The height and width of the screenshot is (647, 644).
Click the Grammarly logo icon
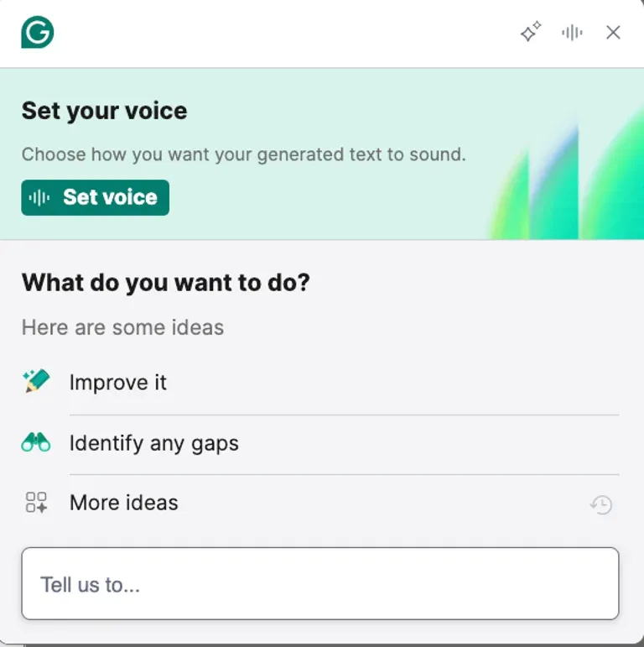click(37, 33)
